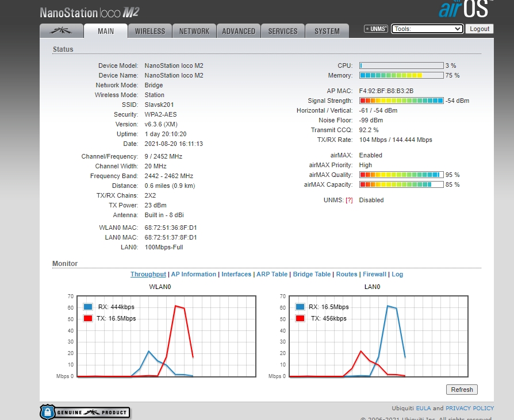The height and width of the screenshot is (420, 514).
Task: Open the AP Information link
Action: 194,274
